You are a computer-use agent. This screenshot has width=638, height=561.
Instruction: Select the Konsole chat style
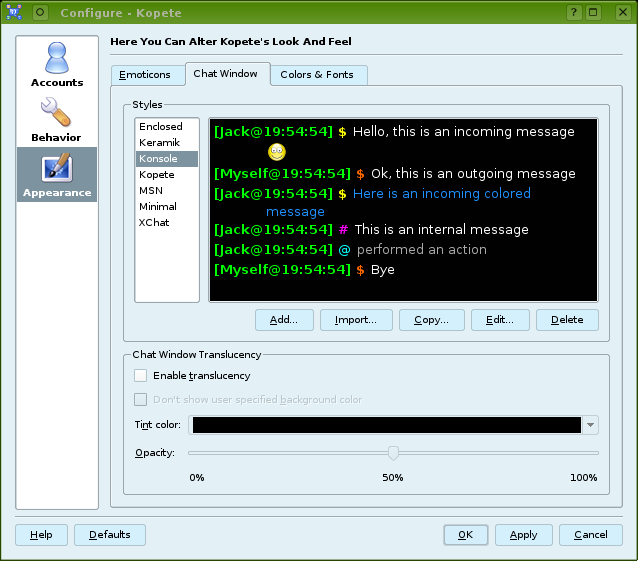pyautogui.click(x=167, y=159)
